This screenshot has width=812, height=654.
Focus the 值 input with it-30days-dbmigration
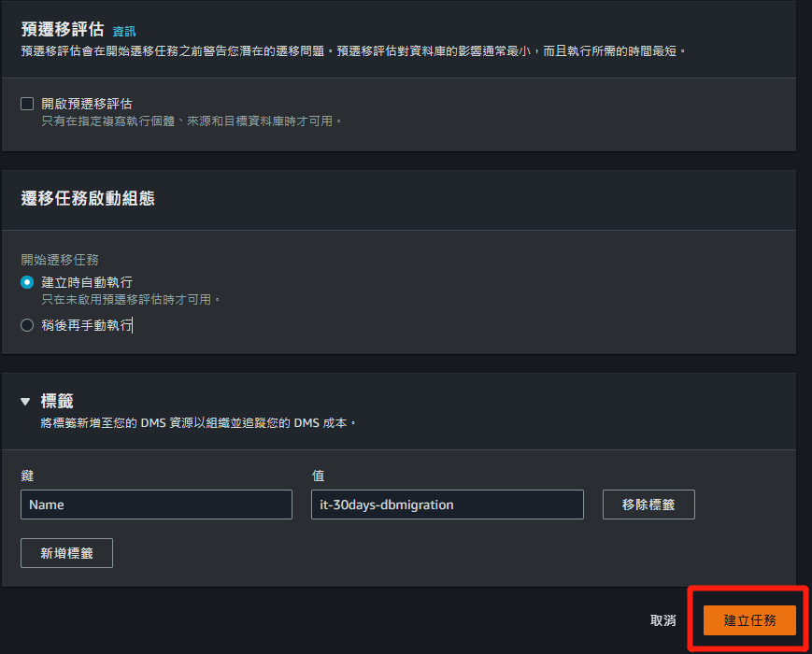coord(448,505)
